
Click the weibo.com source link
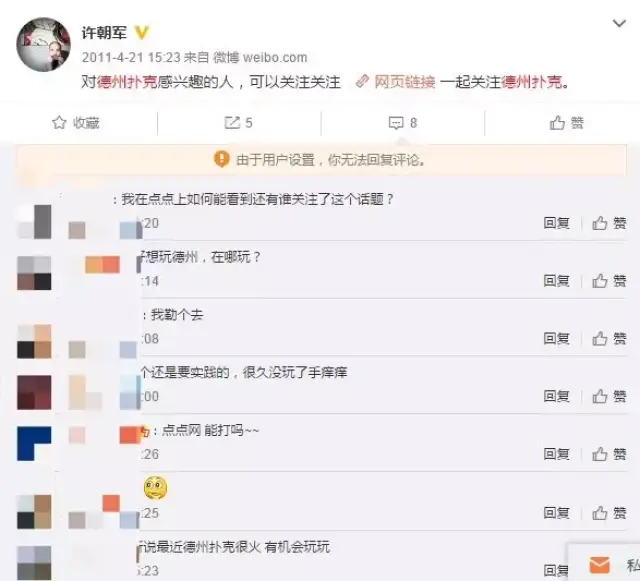pyautogui.click(x=275, y=58)
